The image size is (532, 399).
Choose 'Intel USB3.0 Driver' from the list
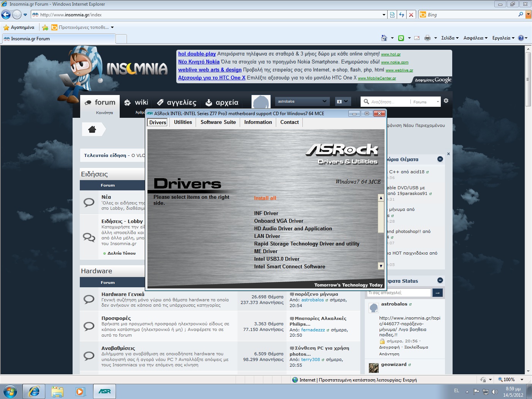point(277,259)
